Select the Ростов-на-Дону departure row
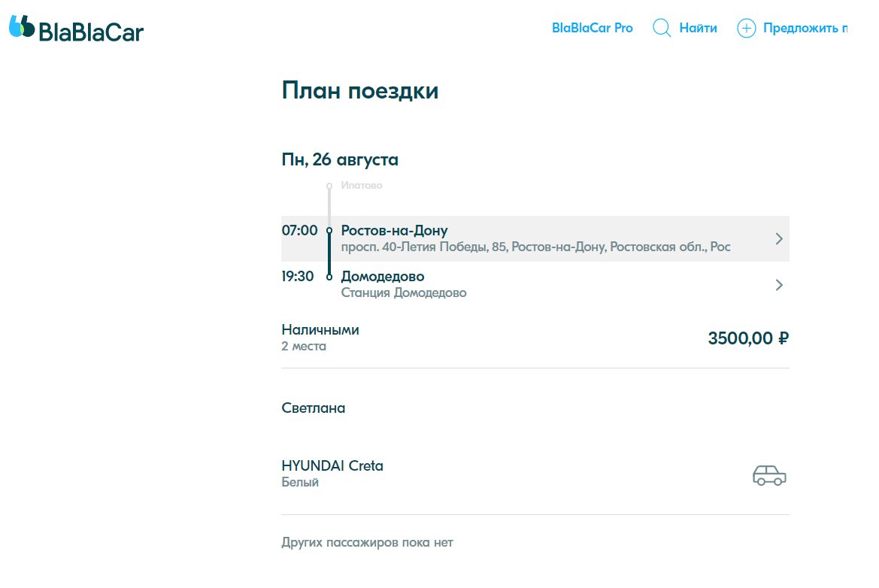 pyautogui.click(x=535, y=239)
